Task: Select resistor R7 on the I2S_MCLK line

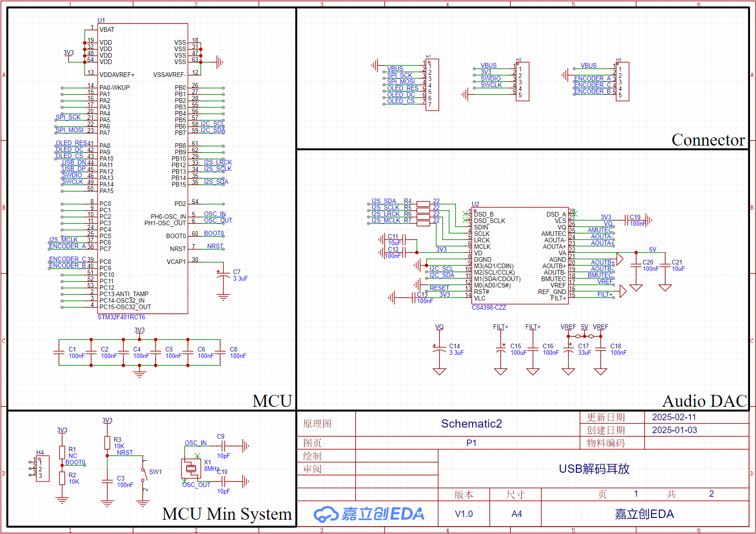Action: 423,223
